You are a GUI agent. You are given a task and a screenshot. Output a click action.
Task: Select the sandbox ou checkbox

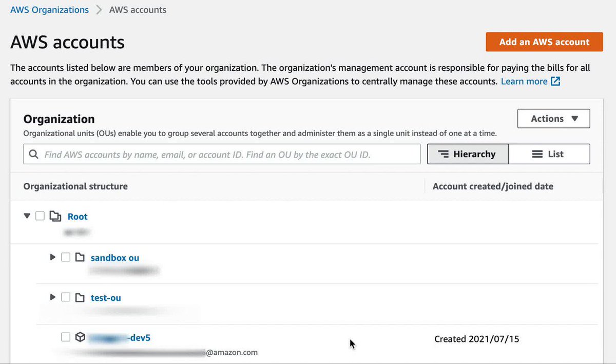click(x=65, y=257)
